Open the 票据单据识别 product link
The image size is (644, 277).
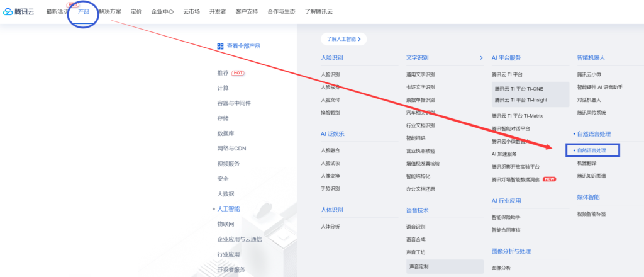pyautogui.click(x=421, y=100)
